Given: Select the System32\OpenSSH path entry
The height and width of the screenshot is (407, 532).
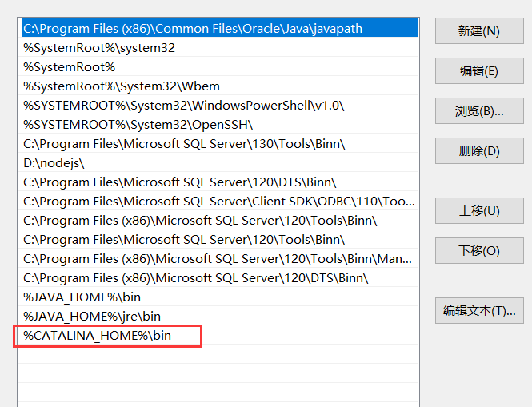Looking at the screenshot, I should [x=138, y=125].
